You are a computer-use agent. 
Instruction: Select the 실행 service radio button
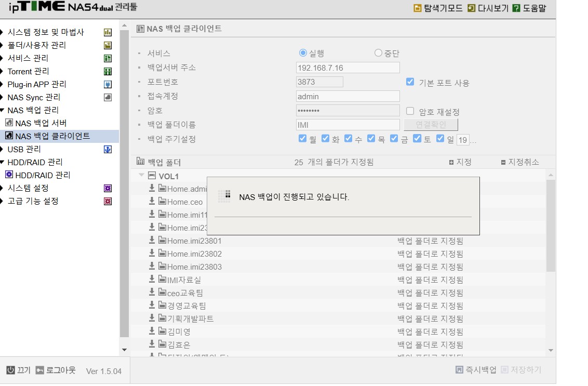click(x=303, y=53)
